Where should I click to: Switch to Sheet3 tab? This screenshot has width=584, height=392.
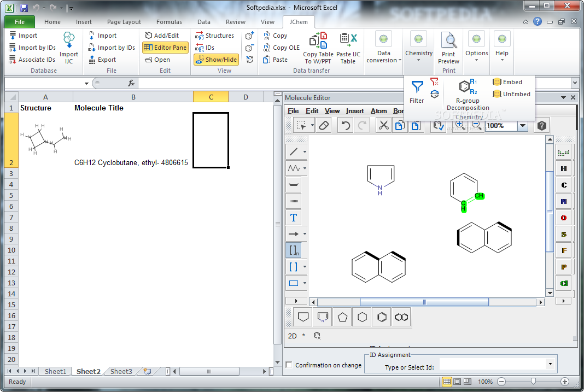(121, 371)
